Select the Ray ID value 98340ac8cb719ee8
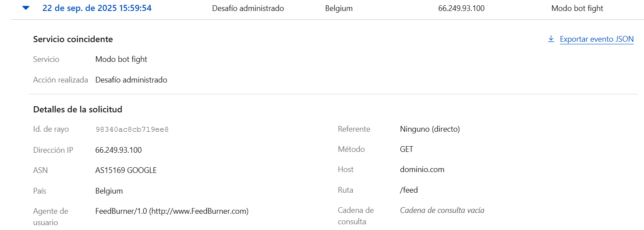The width and height of the screenshot is (644, 230). click(132, 129)
